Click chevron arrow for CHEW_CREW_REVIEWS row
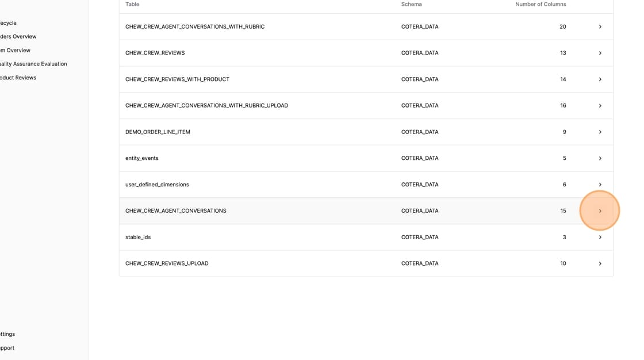Viewport: 644px width, 360px height. click(x=600, y=53)
